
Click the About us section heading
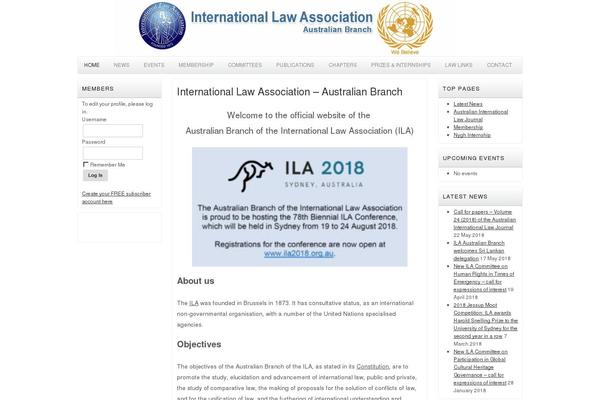196,281
